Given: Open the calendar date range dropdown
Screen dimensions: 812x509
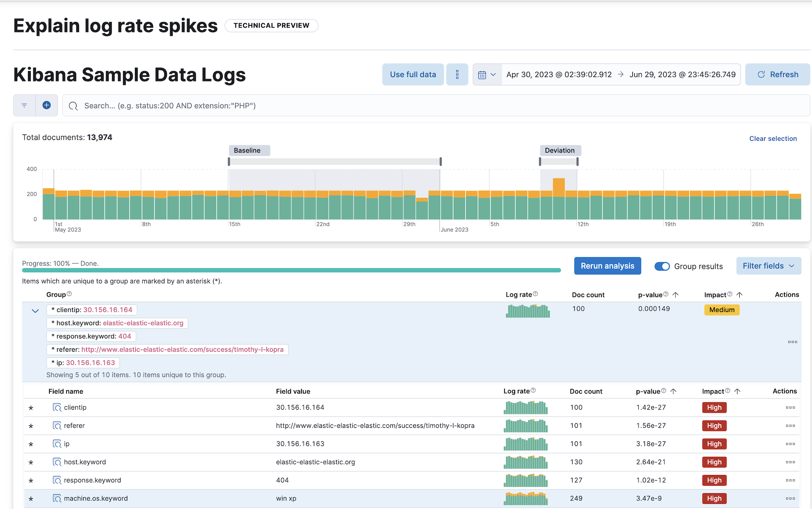Looking at the screenshot, I should click(486, 74).
